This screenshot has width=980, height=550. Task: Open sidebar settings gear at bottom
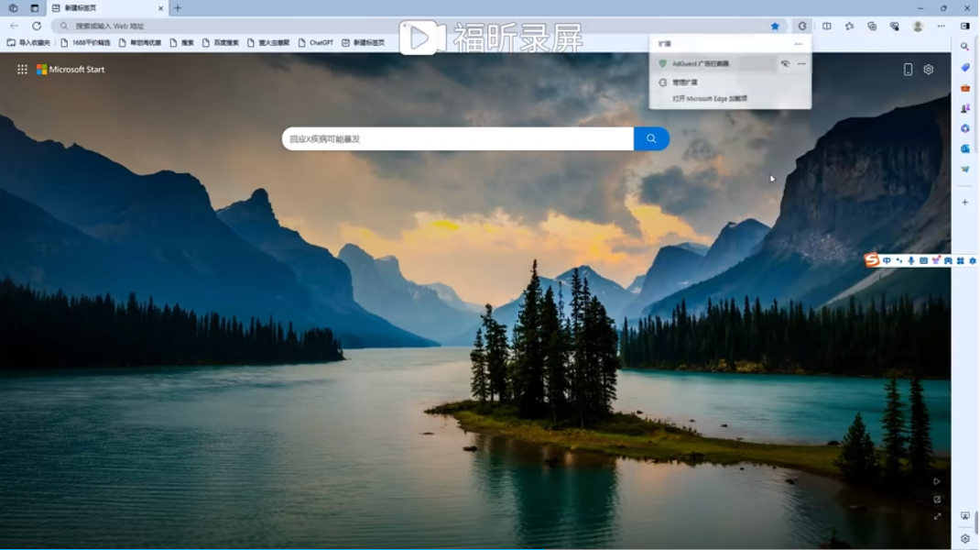pos(965,538)
